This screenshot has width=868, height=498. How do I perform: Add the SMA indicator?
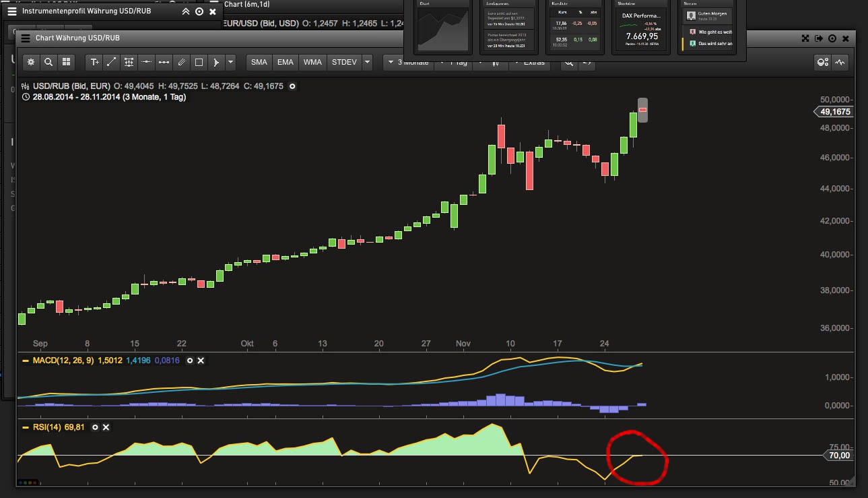tap(259, 62)
